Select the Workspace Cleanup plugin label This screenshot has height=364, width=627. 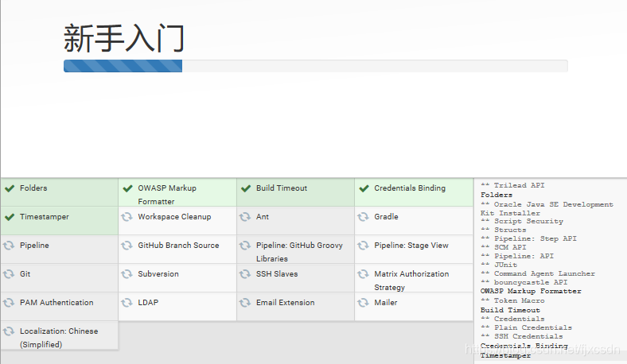point(174,217)
